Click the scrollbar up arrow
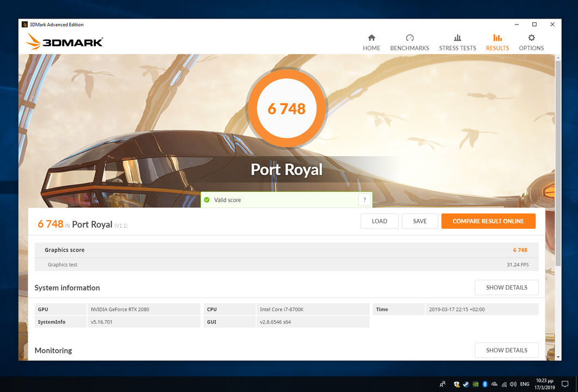 point(558,58)
